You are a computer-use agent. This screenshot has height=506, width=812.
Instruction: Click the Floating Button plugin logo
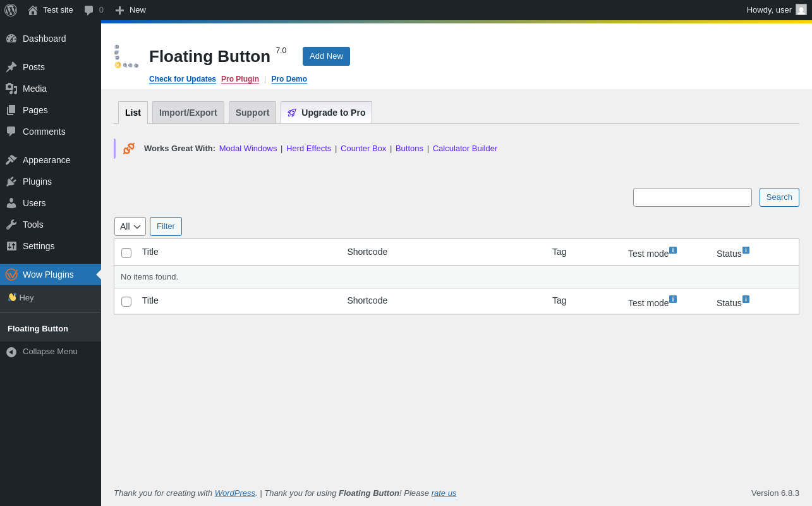pyautogui.click(x=126, y=56)
